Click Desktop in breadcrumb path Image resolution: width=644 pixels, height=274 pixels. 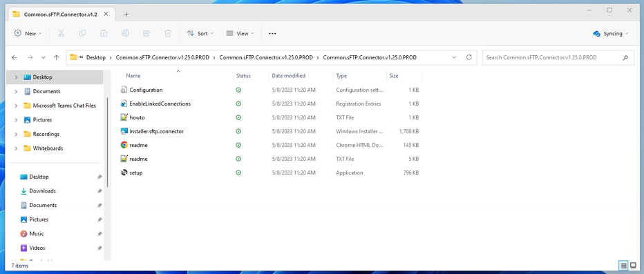point(95,57)
